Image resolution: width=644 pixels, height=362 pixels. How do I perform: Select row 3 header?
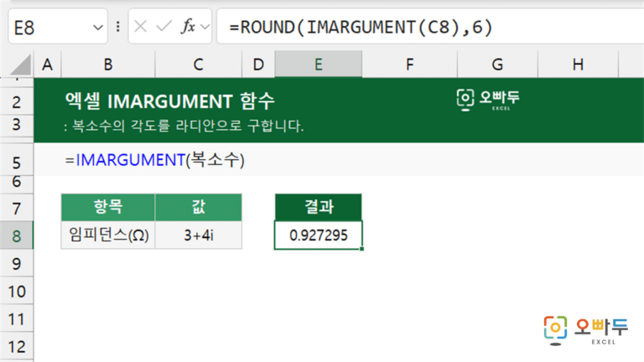point(17,124)
